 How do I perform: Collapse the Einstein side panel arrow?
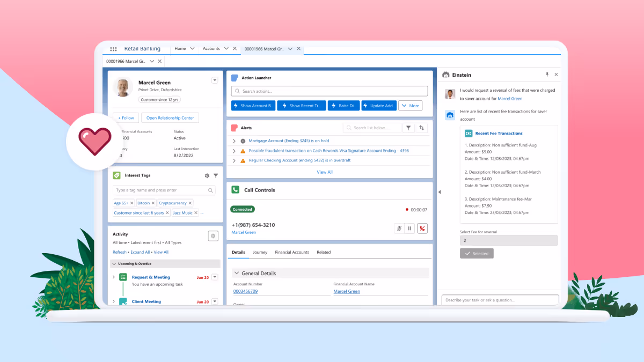[440, 192]
